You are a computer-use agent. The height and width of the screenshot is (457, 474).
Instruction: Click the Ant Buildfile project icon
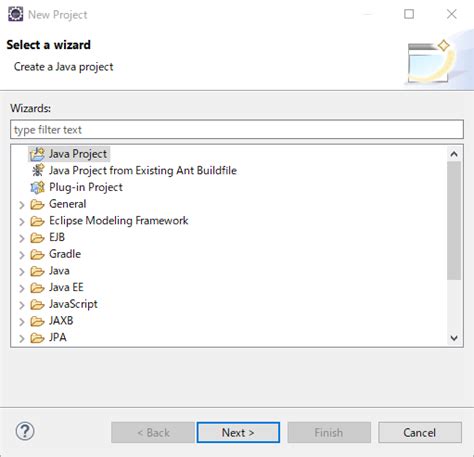click(x=37, y=170)
